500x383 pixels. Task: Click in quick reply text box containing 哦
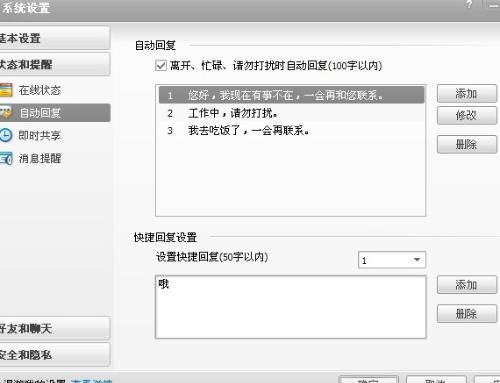(x=291, y=307)
